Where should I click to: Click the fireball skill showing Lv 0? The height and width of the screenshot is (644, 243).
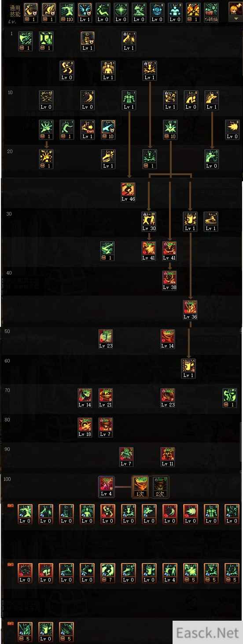pos(232,129)
